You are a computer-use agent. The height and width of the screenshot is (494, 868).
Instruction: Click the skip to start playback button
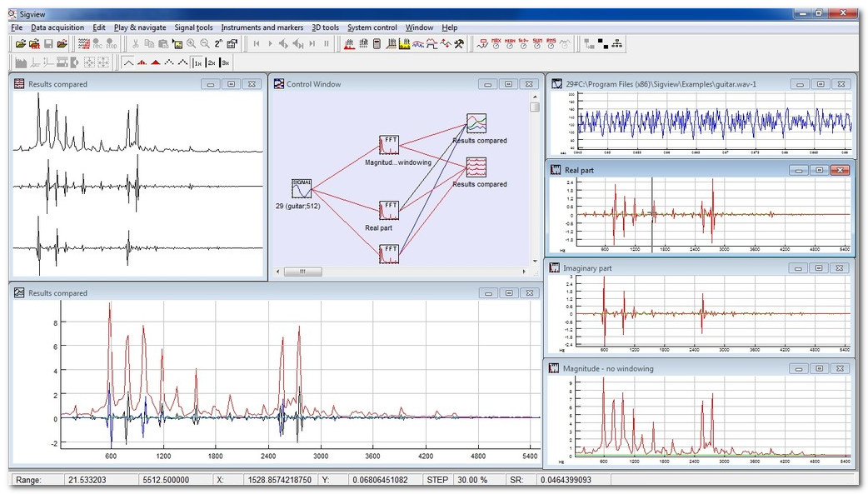(257, 44)
